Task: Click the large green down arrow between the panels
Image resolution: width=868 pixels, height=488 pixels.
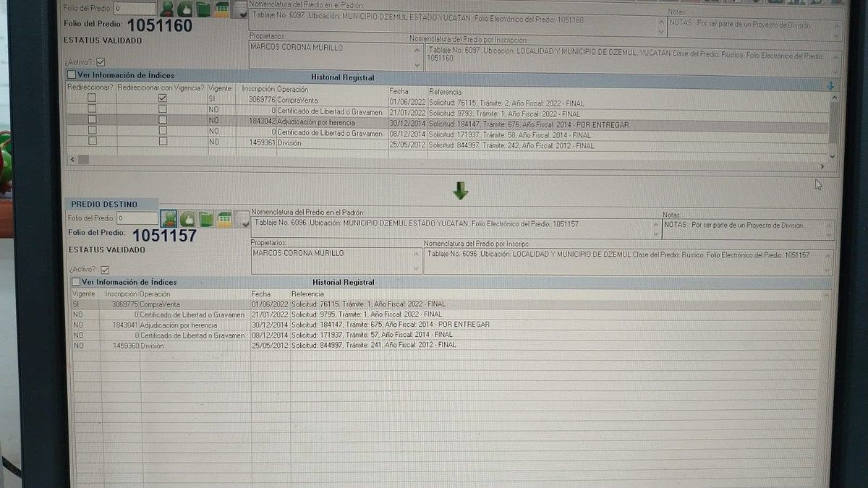Action: 460,191
